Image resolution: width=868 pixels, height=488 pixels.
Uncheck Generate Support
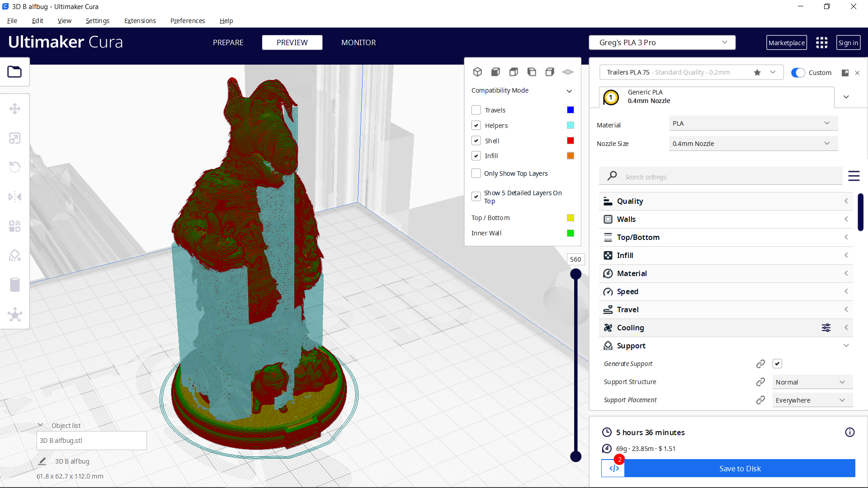(778, 363)
